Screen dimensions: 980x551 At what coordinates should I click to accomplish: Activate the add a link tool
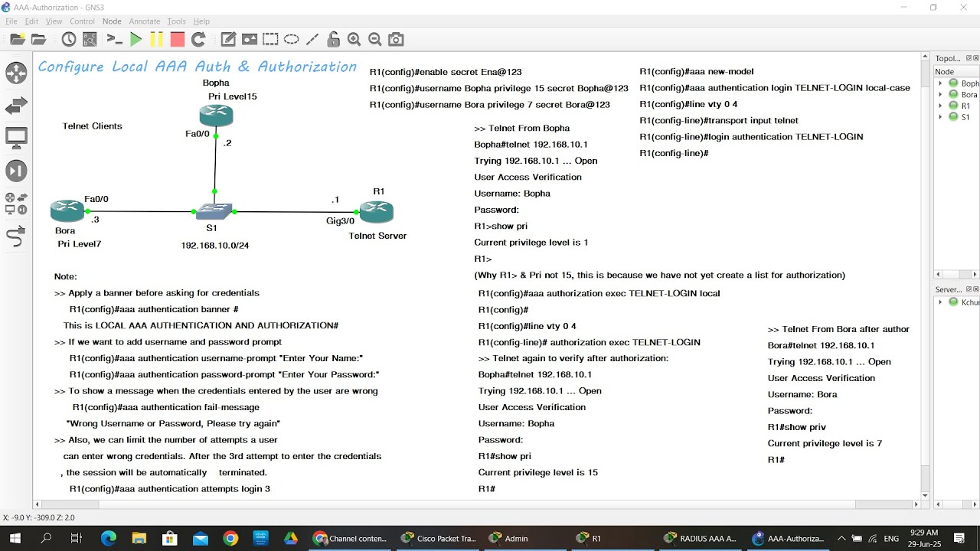click(16, 237)
